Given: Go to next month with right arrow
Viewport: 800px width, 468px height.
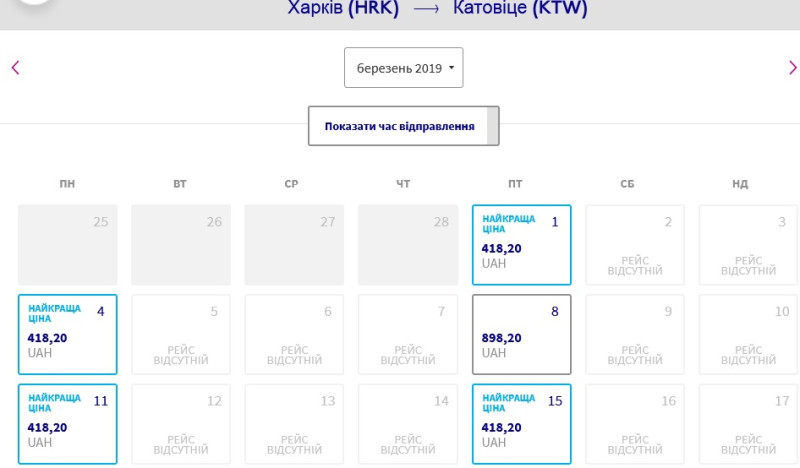Looking at the screenshot, I should (x=792, y=68).
